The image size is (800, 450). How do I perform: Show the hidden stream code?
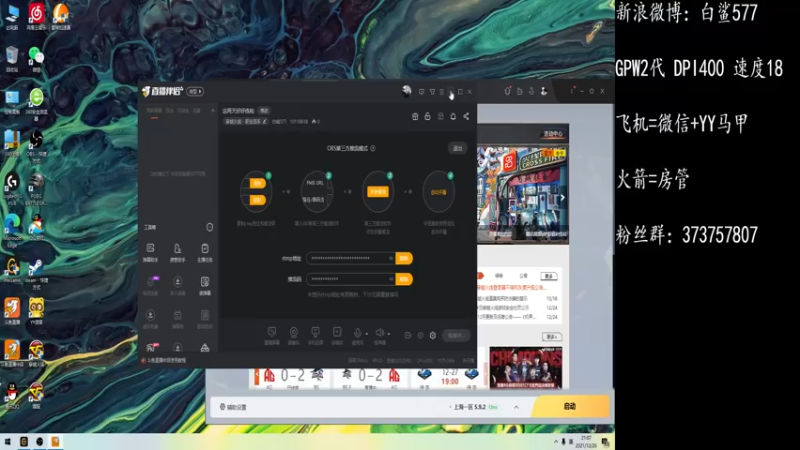[x=391, y=279]
